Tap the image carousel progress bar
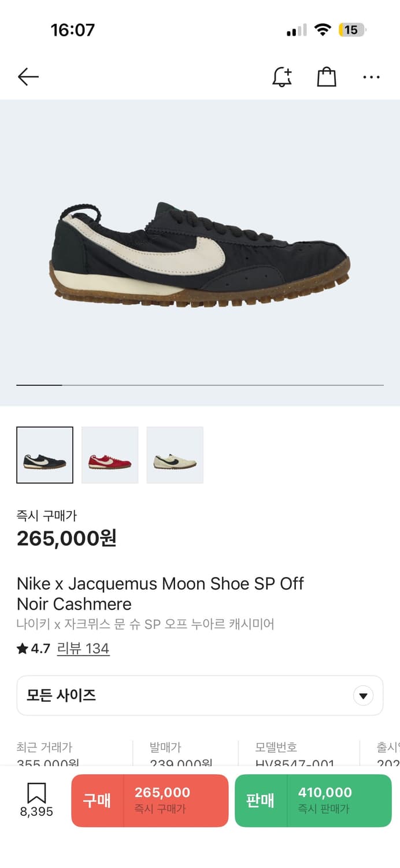Image resolution: width=400 pixels, height=868 pixels. (199, 385)
